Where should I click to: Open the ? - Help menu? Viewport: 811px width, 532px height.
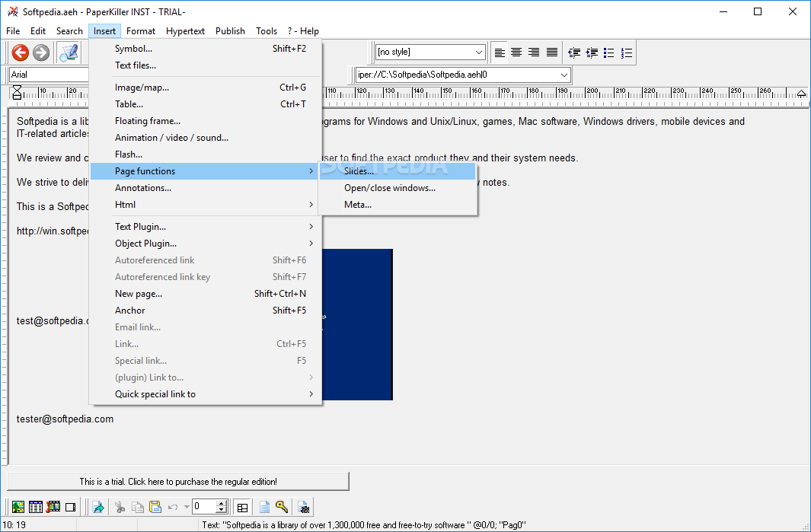[303, 31]
